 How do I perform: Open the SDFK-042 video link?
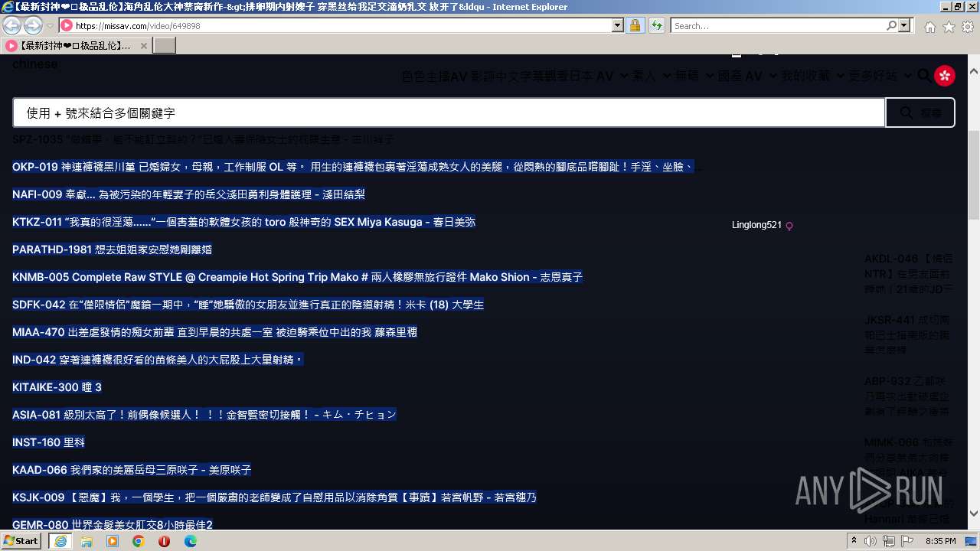tap(248, 305)
